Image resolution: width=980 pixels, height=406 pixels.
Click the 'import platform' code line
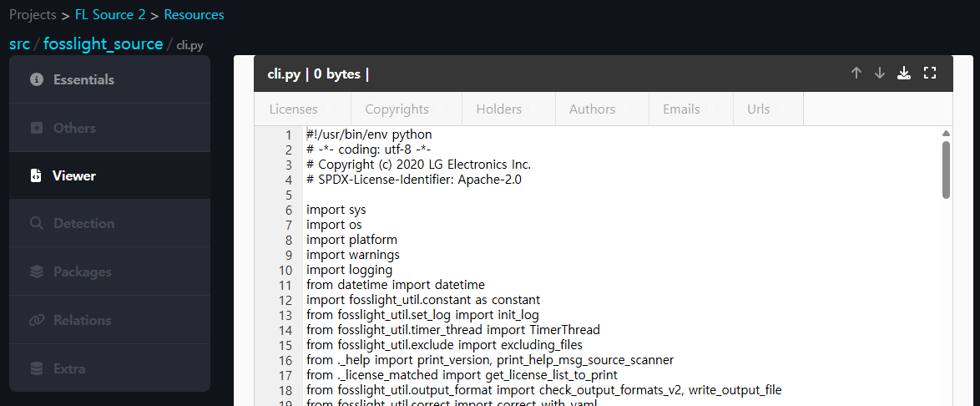[x=352, y=240]
